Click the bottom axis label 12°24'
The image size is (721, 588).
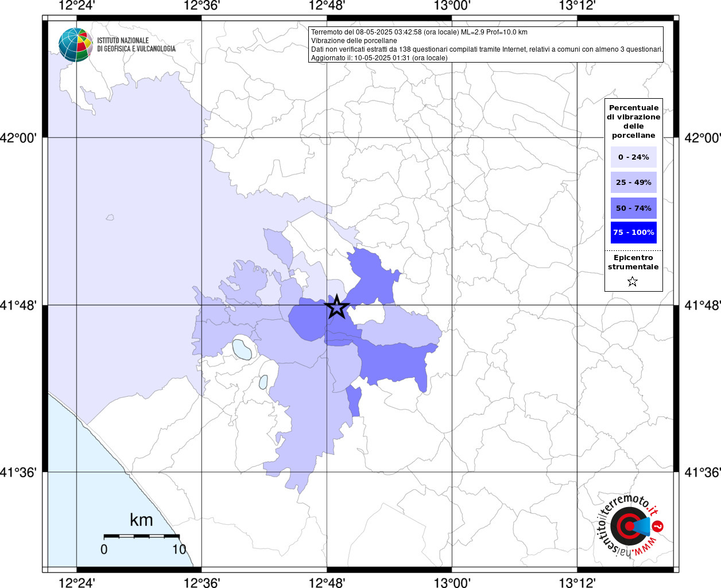coord(77,582)
